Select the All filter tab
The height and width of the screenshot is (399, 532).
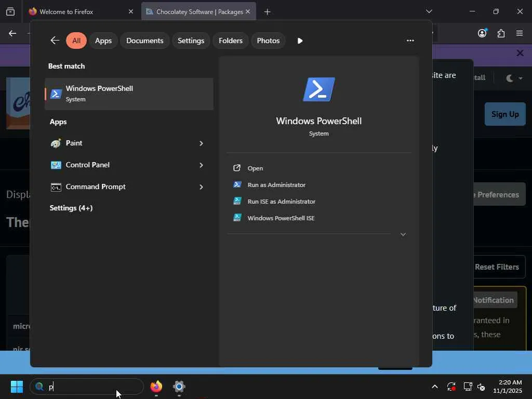(x=76, y=41)
